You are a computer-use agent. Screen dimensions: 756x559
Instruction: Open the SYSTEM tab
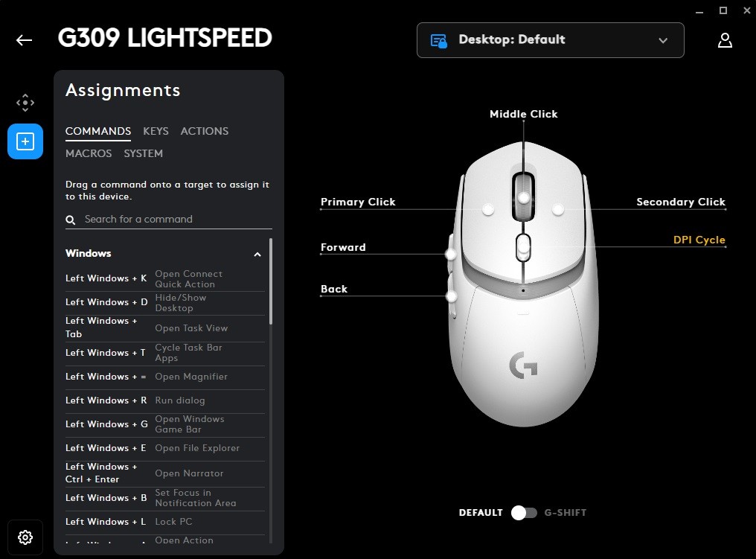143,153
